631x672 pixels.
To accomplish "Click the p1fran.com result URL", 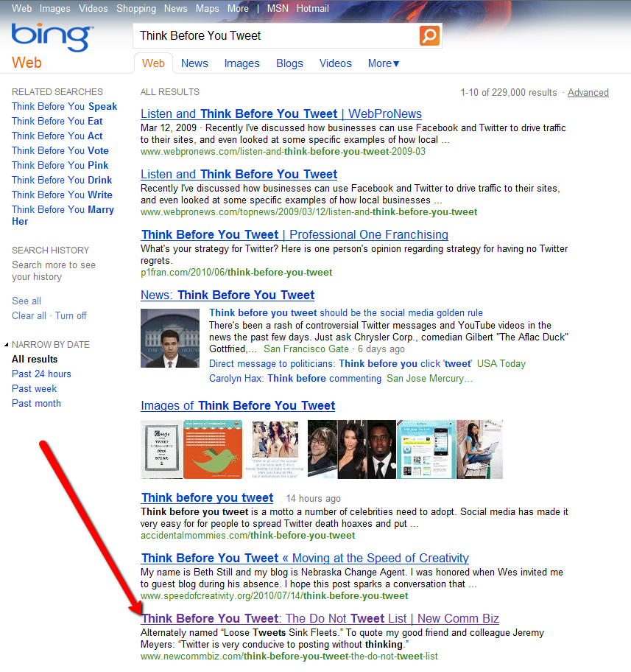I will [x=236, y=272].
